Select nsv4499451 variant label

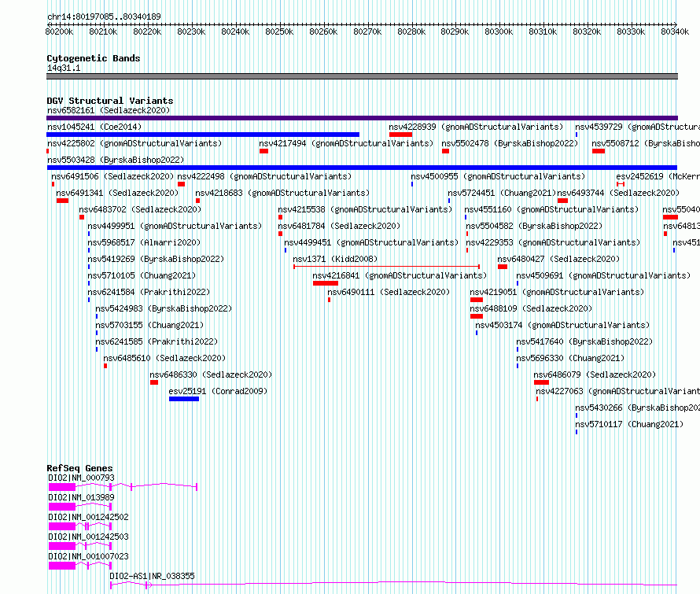point(371,242)
